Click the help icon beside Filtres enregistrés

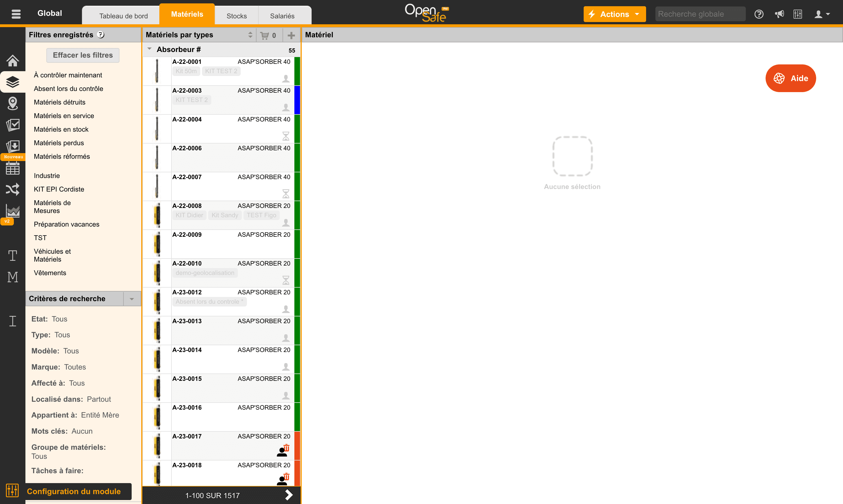pos(101,35)
